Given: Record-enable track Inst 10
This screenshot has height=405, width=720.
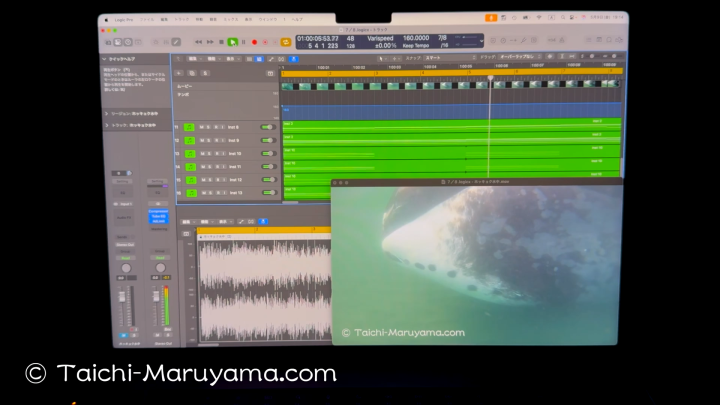Looking at the screenshot, I should [217, 153].
